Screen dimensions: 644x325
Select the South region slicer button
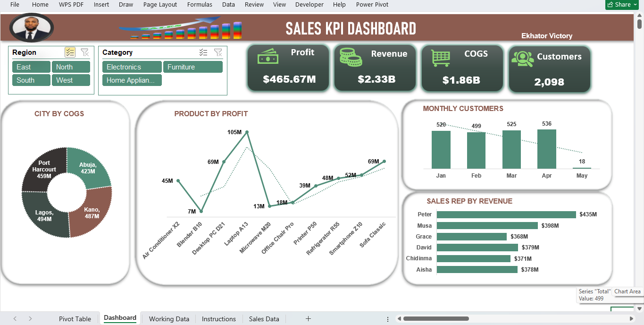pyautogui.click(x=31, y=80)
